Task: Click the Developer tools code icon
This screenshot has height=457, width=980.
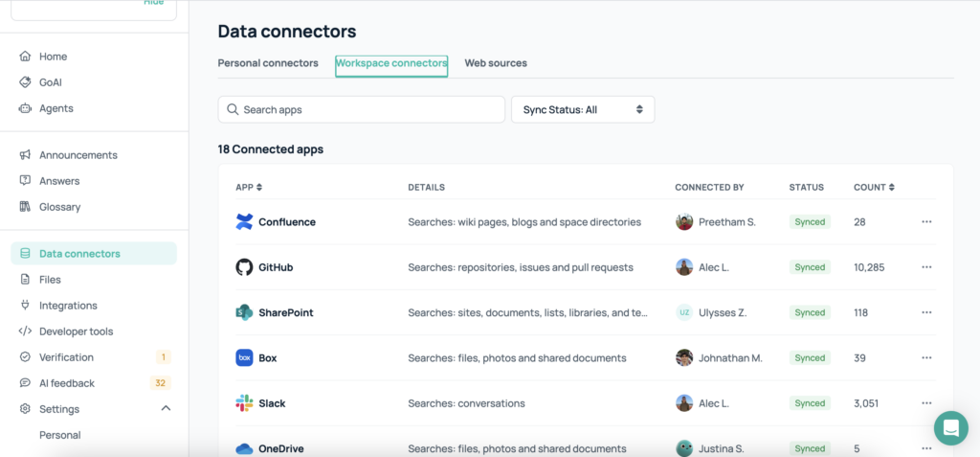Action: 25,331
